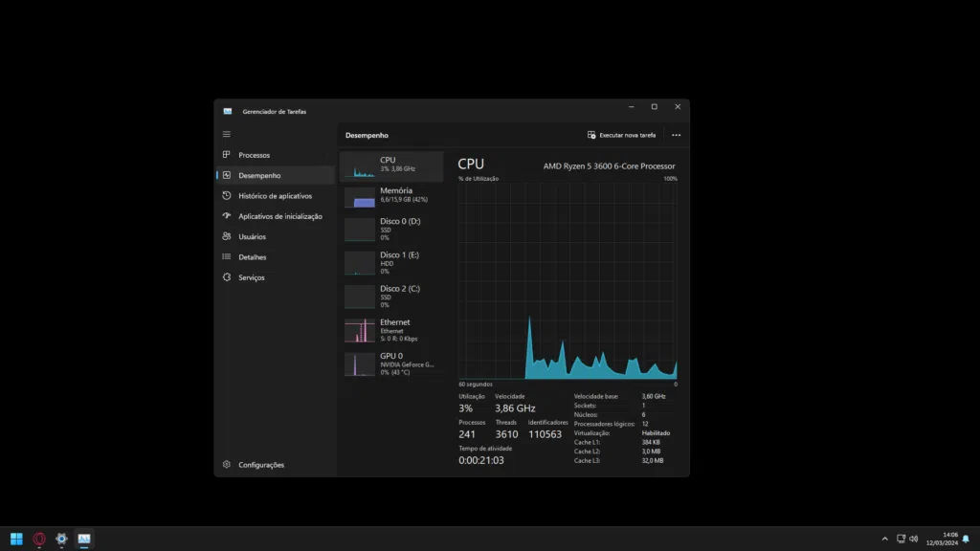Toggle the hamburger navigation menu

pyautogui.click(x=227, y=135)
